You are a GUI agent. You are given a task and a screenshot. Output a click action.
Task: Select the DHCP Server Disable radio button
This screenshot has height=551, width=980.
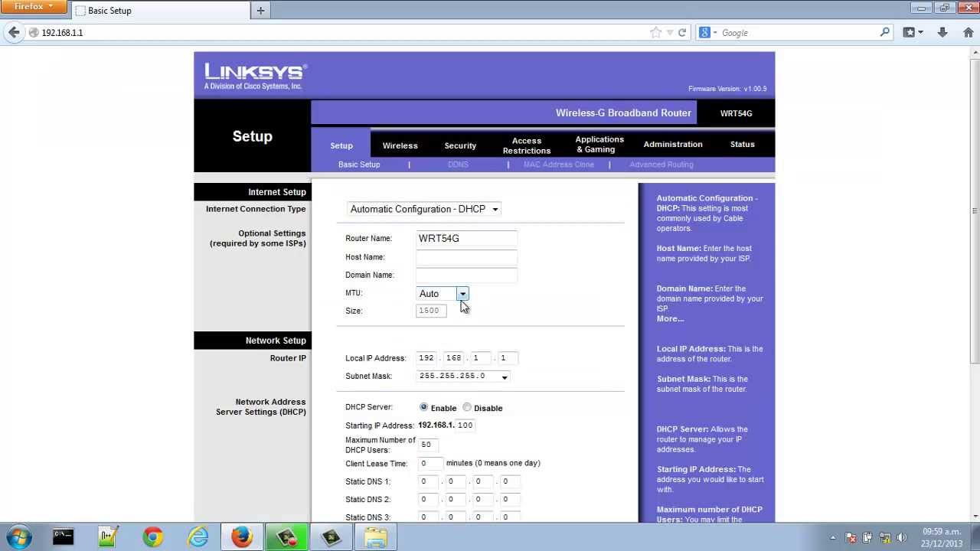(467, 407)
